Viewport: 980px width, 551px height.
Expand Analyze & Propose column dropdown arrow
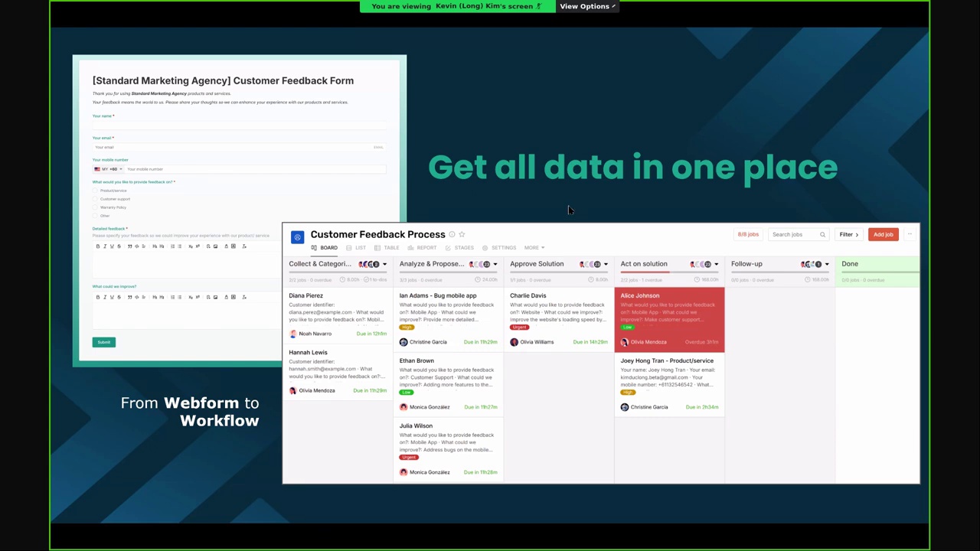point(495,265)
